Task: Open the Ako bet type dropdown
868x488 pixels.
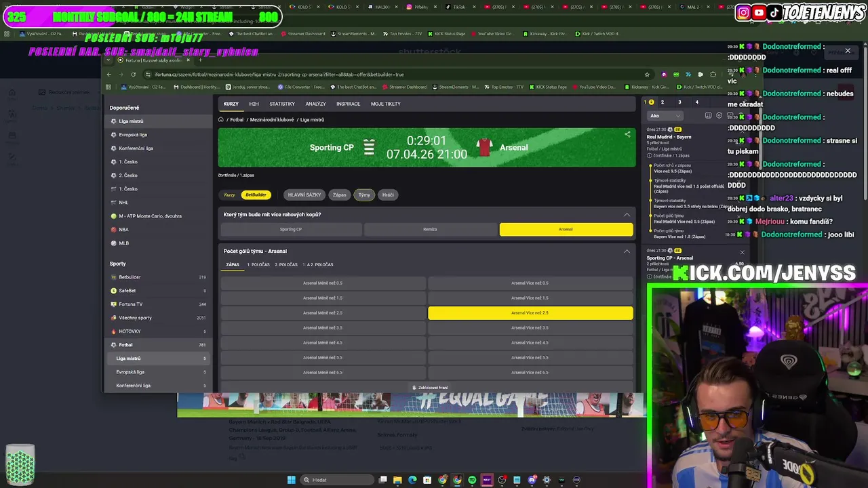Action: 665,116
